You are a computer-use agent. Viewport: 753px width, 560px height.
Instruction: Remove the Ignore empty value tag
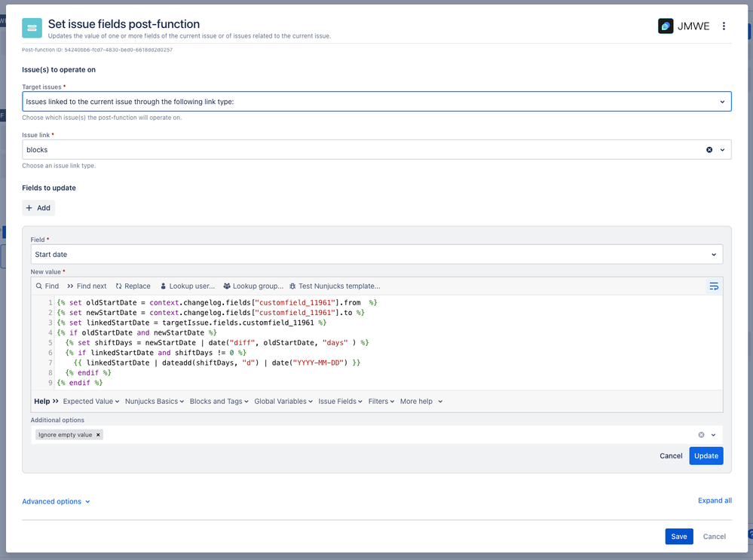[x=98, y=435]
